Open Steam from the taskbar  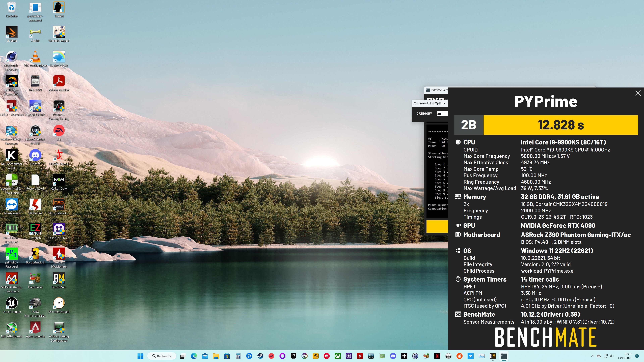coord(260,356)
